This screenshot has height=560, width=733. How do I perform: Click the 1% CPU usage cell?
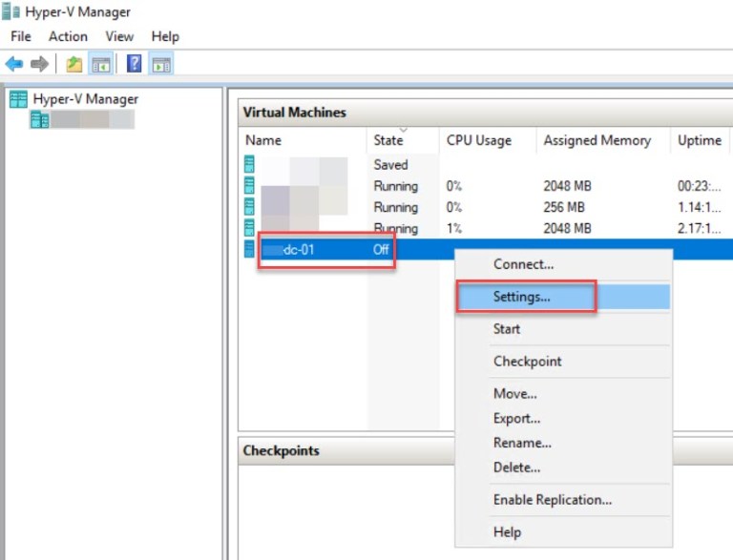pos(454,228)
